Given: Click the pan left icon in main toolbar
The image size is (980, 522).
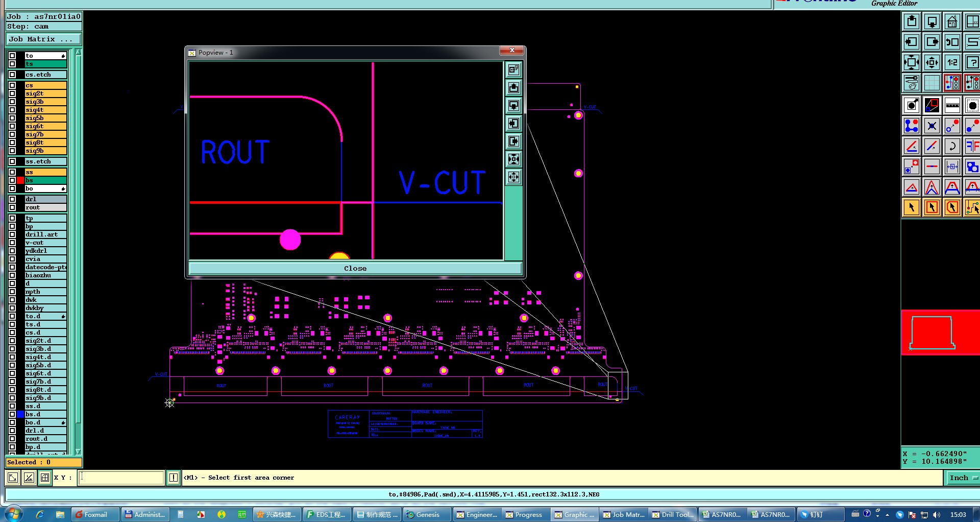Looking at the screenshot, I should [912, 42].
